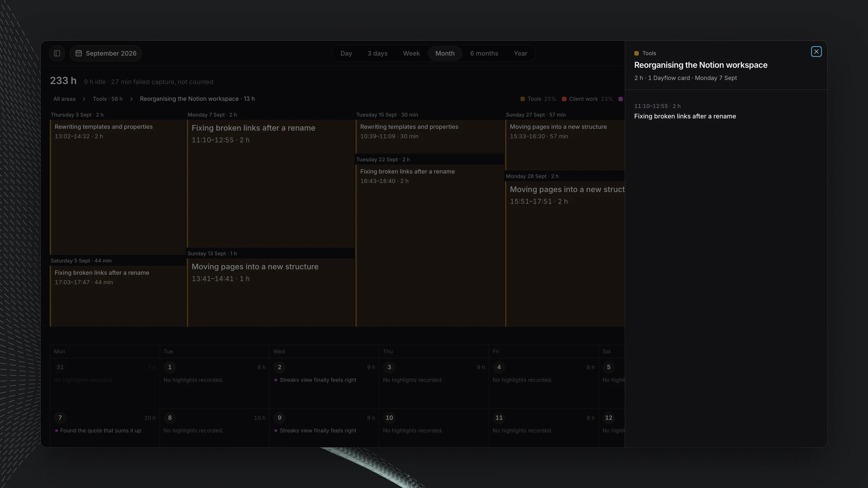
Task: Open the Sunday 13 Sept Moving pages card
Action: (271, 292)
